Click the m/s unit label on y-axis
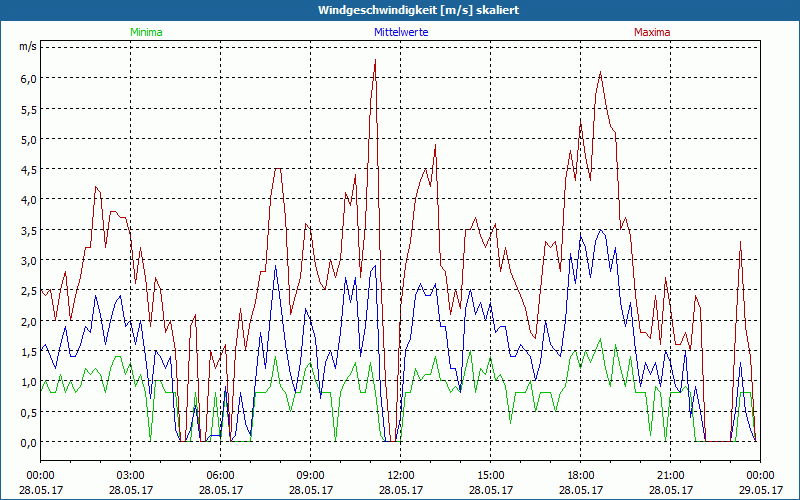The width and height of the screenshot is (800, 500). (x=28, y=46)
